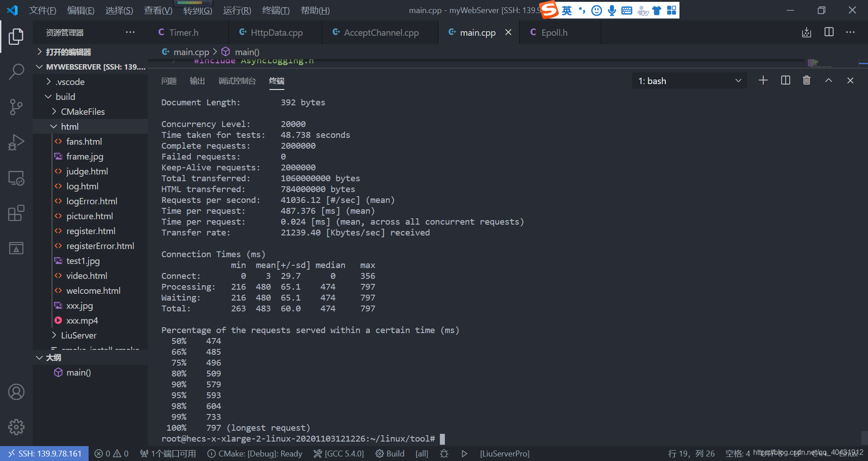Image resolution: width=868 pixels, height=461 pixels.
Task: Switch to the Problems panel tab
Action: [169, 81]
